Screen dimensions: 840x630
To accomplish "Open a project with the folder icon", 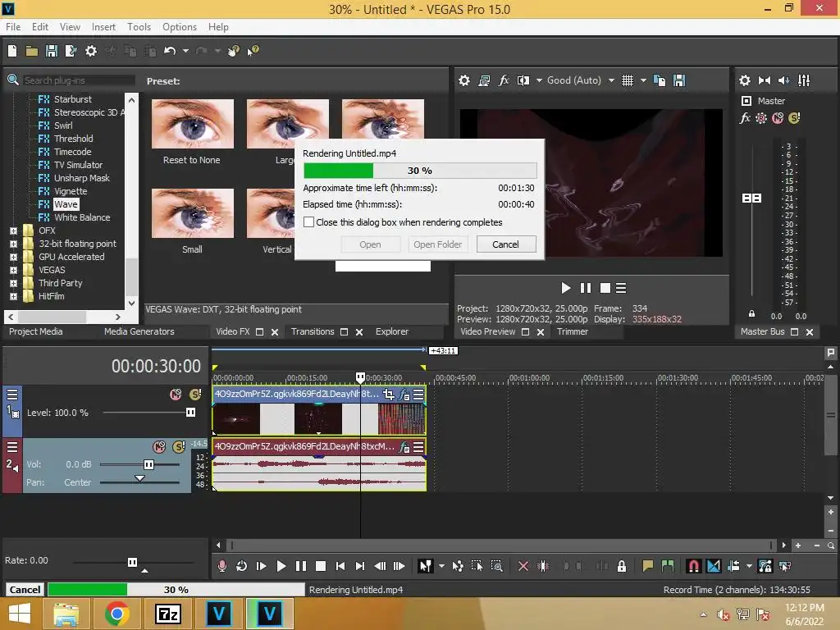I will (32, 51).
